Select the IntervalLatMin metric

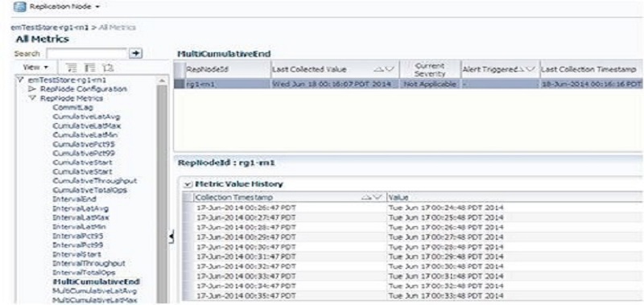tap(80, 227)
